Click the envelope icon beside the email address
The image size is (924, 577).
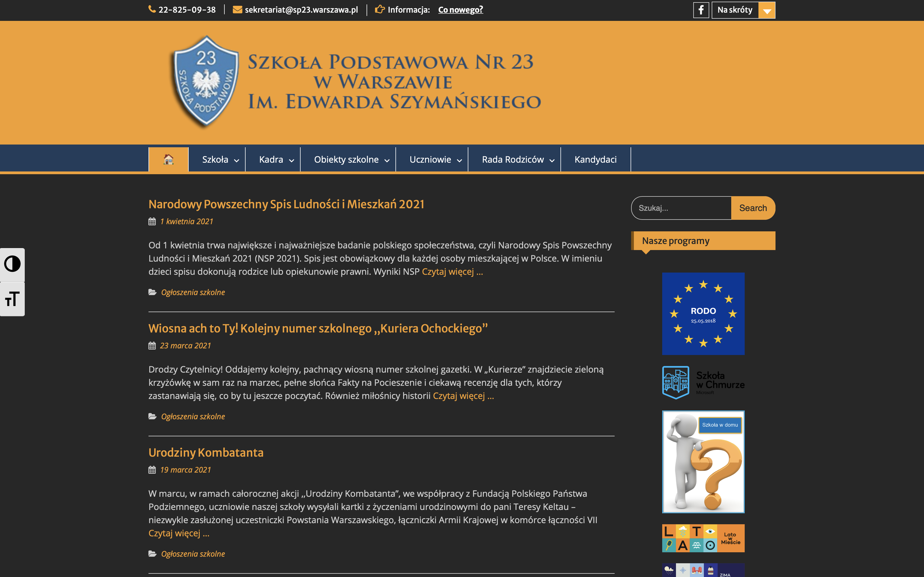click(237, 10)
